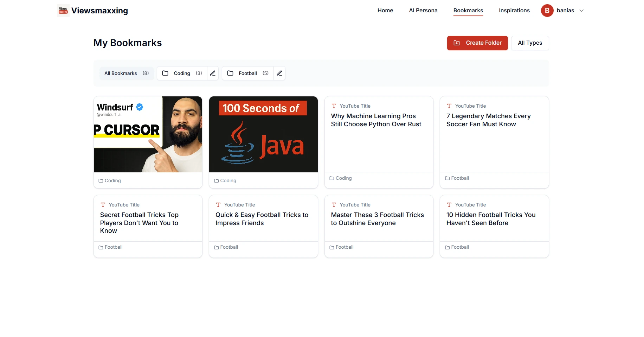The height and width of the screenshot is (337, 644).
Task: Filter bookmarks by Coding folder
Action: click(x=182, y=73)
